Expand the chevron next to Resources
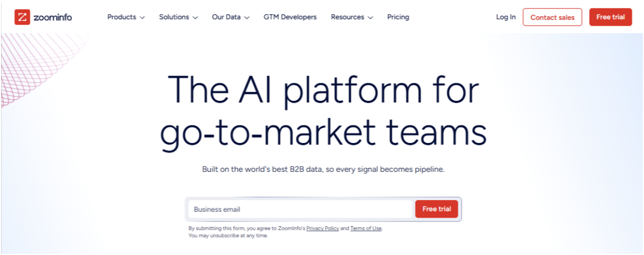This screenshot has height=255, width=644. (370, 18)
